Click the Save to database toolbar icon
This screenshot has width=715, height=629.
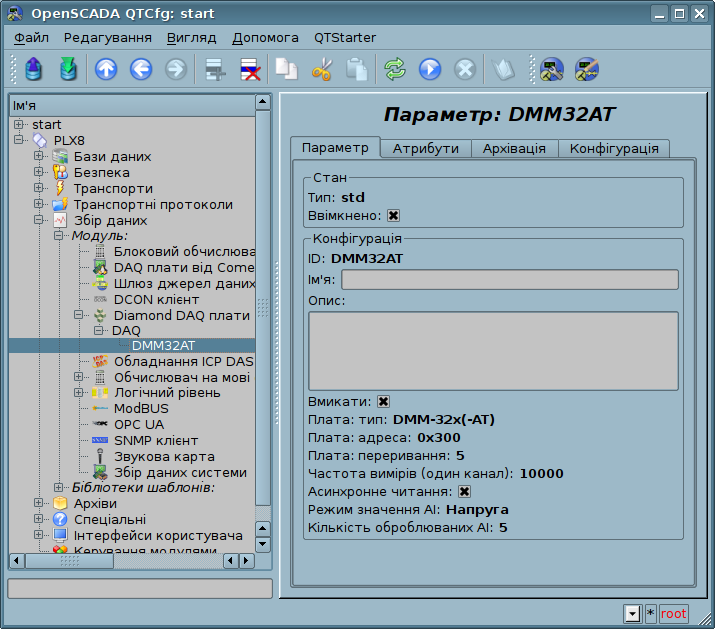tap(68, 70)
